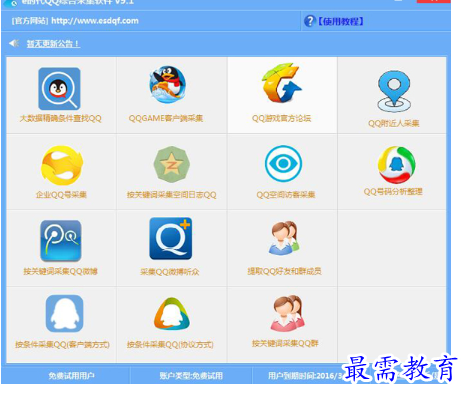This screenshot has height=400, width=466.
Task: Open QQ空间访客采集 eye icon
Action: click(x=283, y=163)
